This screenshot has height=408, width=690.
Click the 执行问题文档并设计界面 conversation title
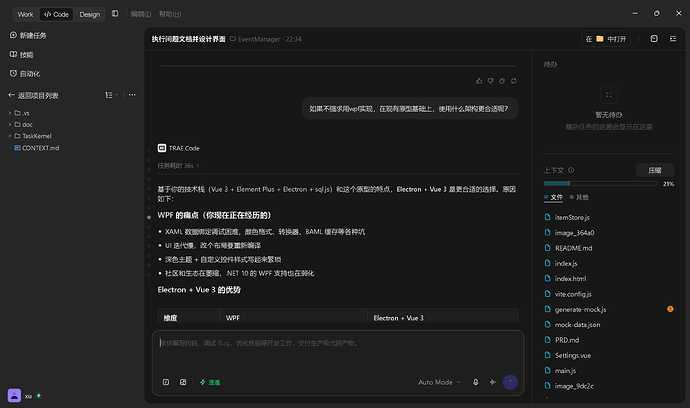point(188,39)
